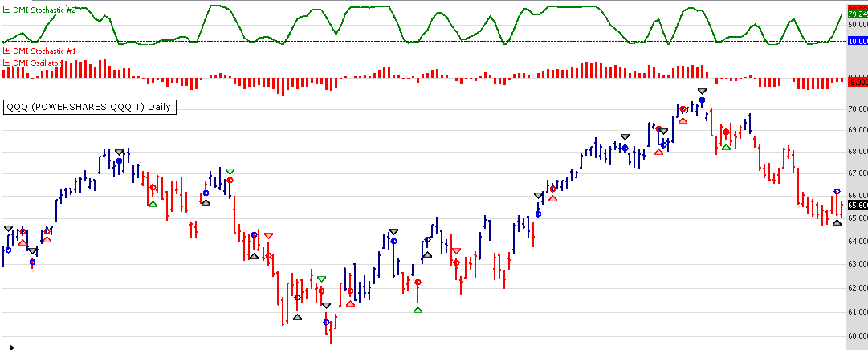This screenshot has height=350, width=868.
Task: Expand the DMI Stochastic #1 pane
Action: pos(7,51)
